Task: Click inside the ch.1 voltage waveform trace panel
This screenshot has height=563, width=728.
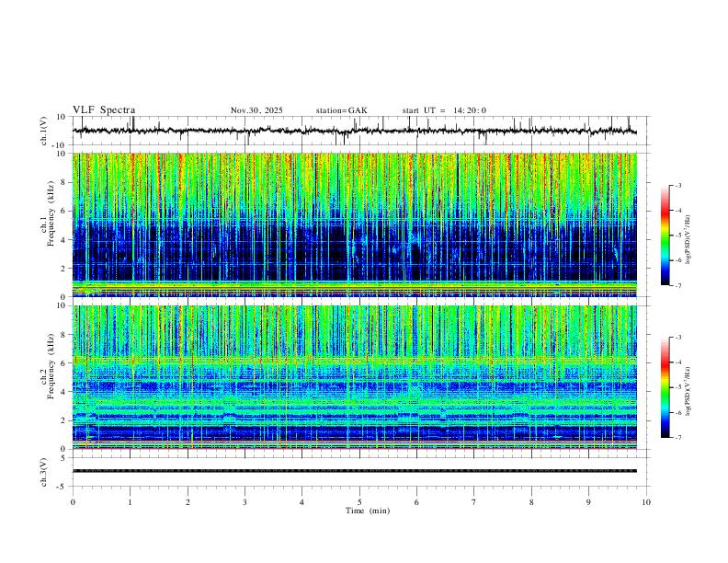Action: click(361, 131)
